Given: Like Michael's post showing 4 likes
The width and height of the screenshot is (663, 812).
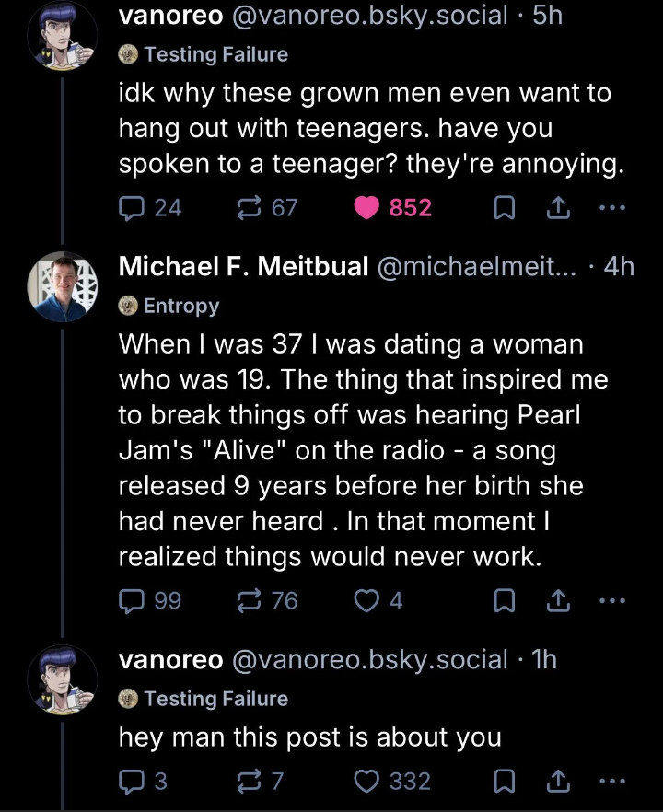Looking at the screenshot, I should 366,601.
